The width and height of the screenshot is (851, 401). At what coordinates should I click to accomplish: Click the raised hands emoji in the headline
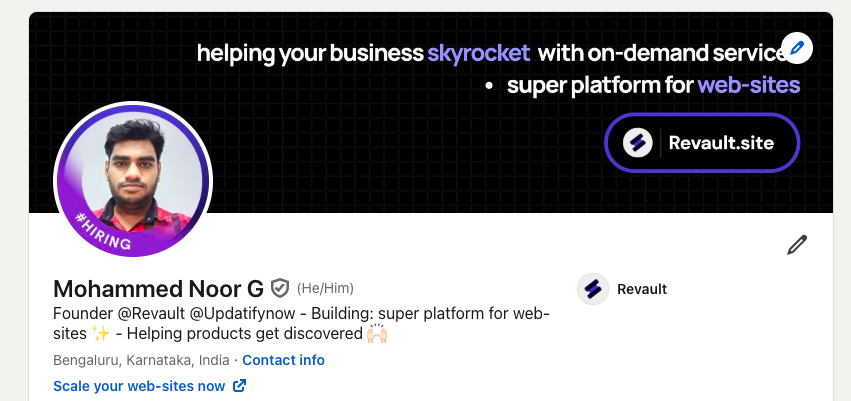(376, 335)
